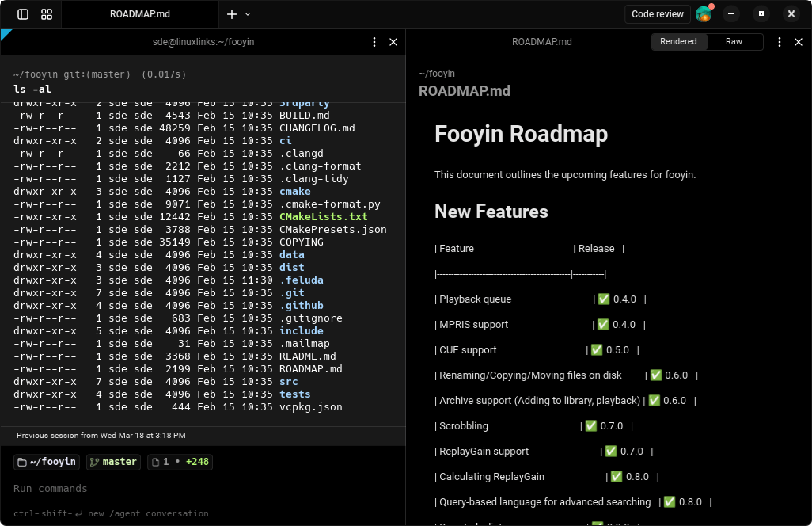Add a new tab with the plus icon
This screenshot has height=526, width=812.
coord(231,14)
